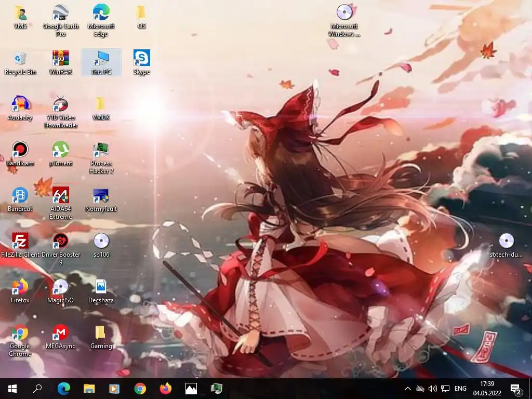Viewport: 532px width, 399px height.
Task: Select MEGAsync desktop shortcut
Action: [x=61, y=337]
